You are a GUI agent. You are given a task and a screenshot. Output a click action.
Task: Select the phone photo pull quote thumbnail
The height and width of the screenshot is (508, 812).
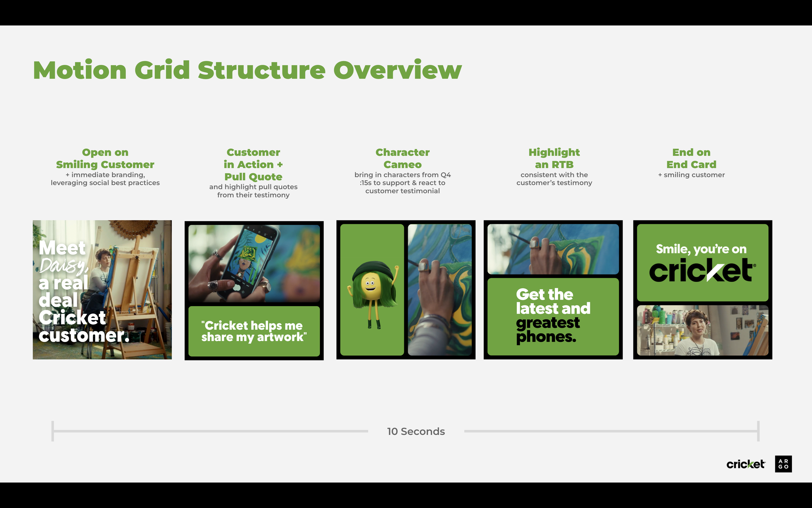coord(254,263)
